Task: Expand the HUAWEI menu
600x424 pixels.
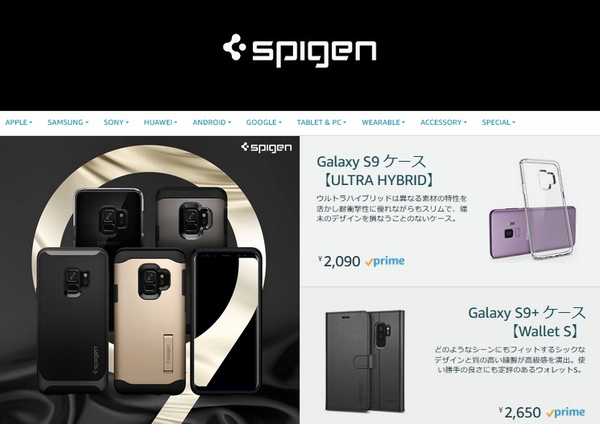Action: click(x=160, y=122)
